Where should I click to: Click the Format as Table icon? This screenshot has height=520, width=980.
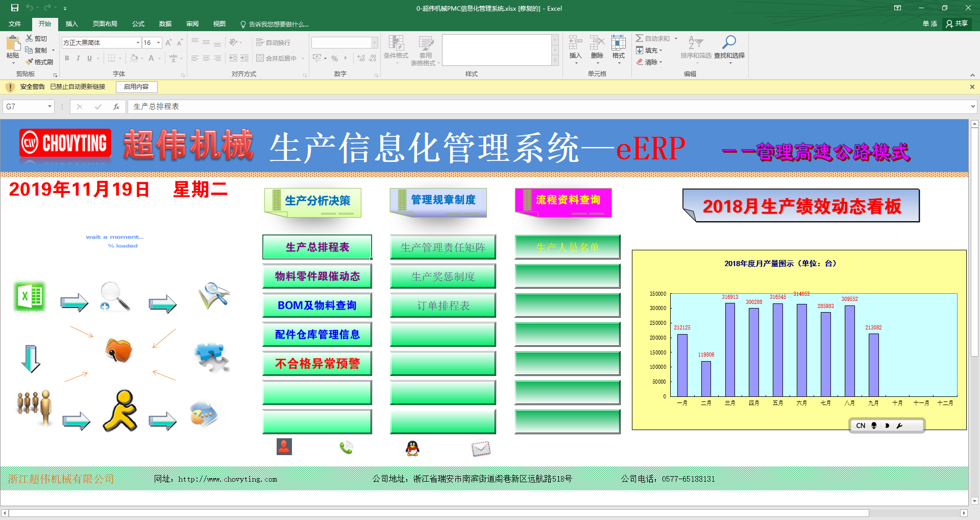coord(426,42)
